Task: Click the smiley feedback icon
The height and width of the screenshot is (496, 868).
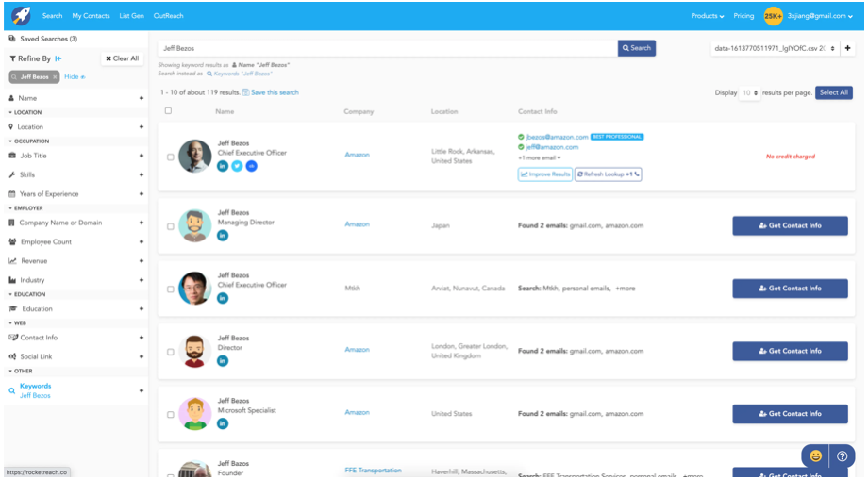Action: pos(815,456)
